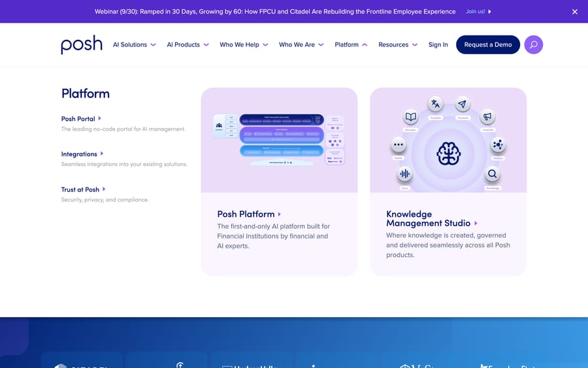This screenshot has height=368, width=588.
Task: Expand the Who We Are chevron
Action: point(321,44)
